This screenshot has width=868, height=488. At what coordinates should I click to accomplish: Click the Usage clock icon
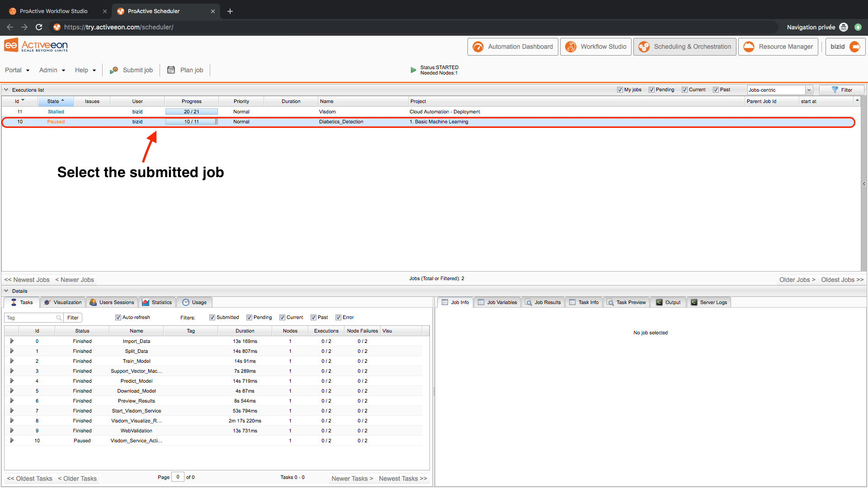[x=186, y=302]
